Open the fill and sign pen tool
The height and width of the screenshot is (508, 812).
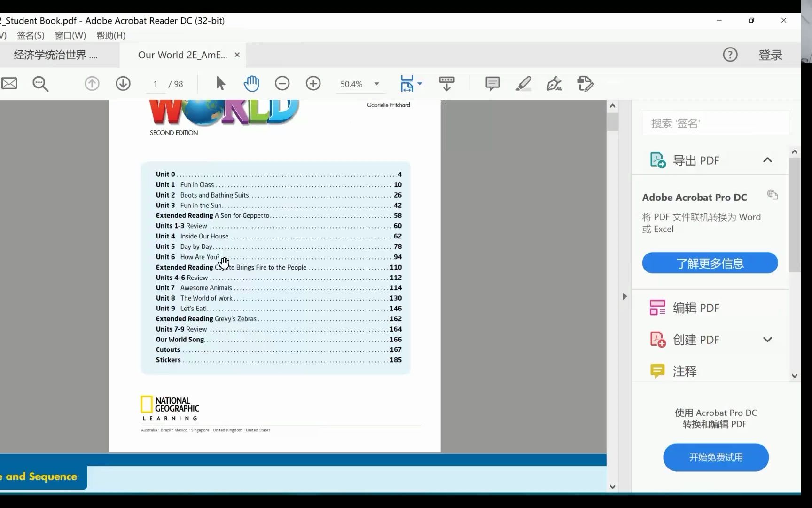coord(554,84)
